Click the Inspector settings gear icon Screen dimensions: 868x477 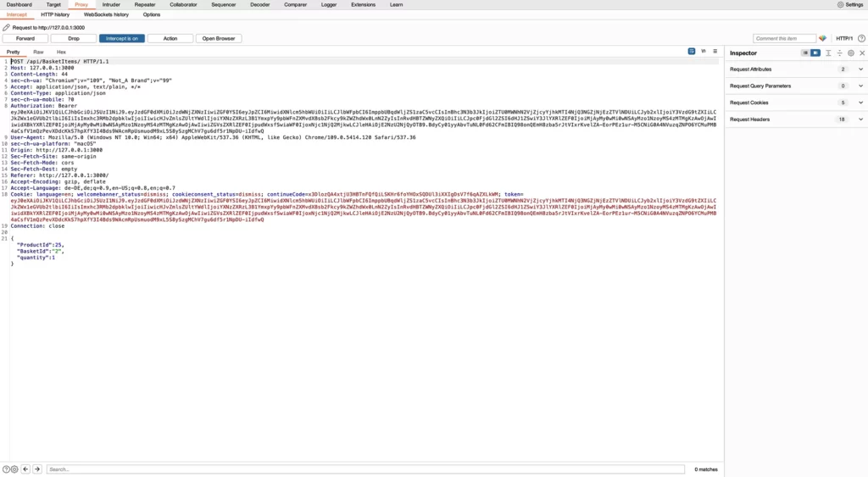click(x=851, y=53)
